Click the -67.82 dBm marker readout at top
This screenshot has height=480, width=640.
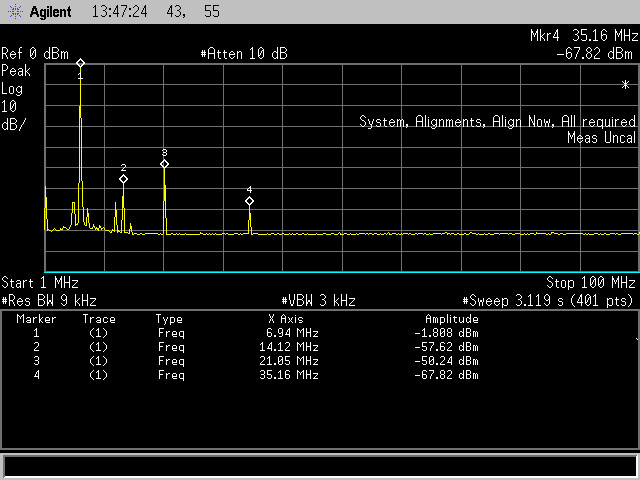click(x=595, y=53)
